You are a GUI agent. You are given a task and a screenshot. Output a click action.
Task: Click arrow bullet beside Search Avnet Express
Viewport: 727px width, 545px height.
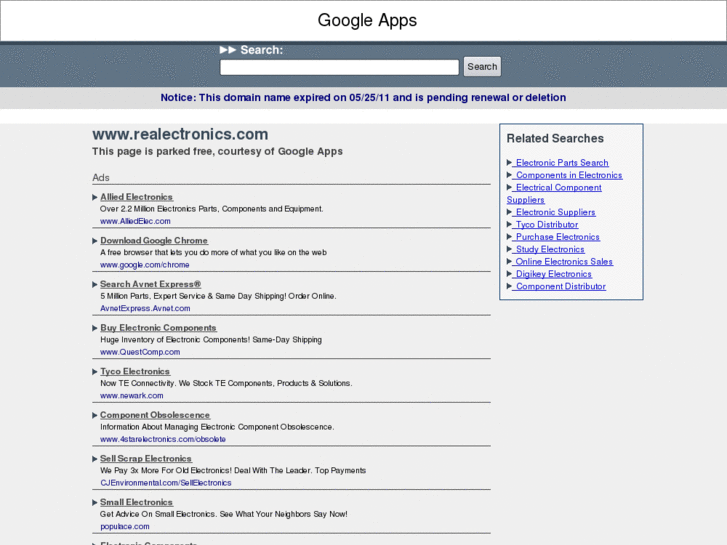point(95,285)
